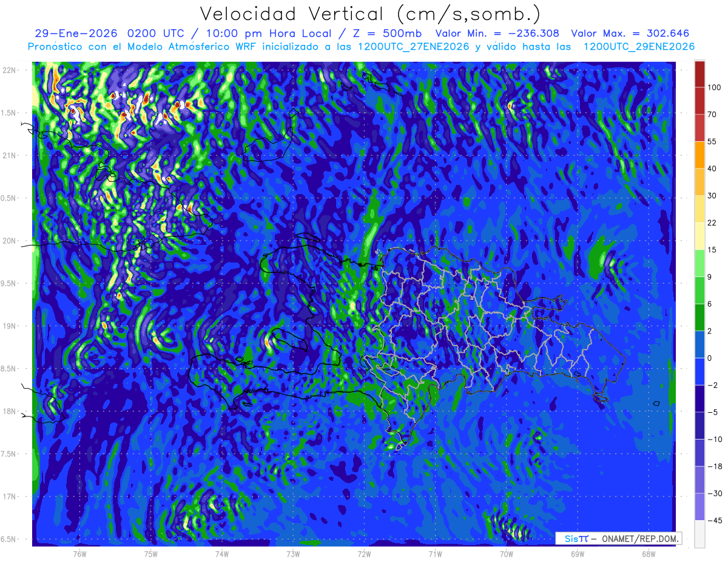Click the "Valor Min. = -236.308" text
728x562 pixels.
pos(498,33)
